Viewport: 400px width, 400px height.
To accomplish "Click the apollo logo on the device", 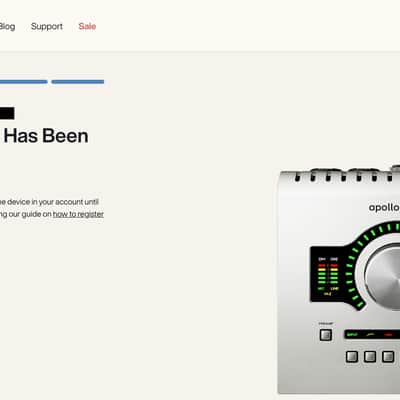I will click(384, 208).
